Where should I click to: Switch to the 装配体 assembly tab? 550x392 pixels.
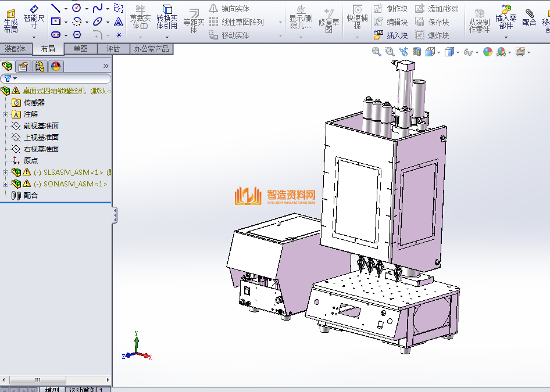point(15,49)
